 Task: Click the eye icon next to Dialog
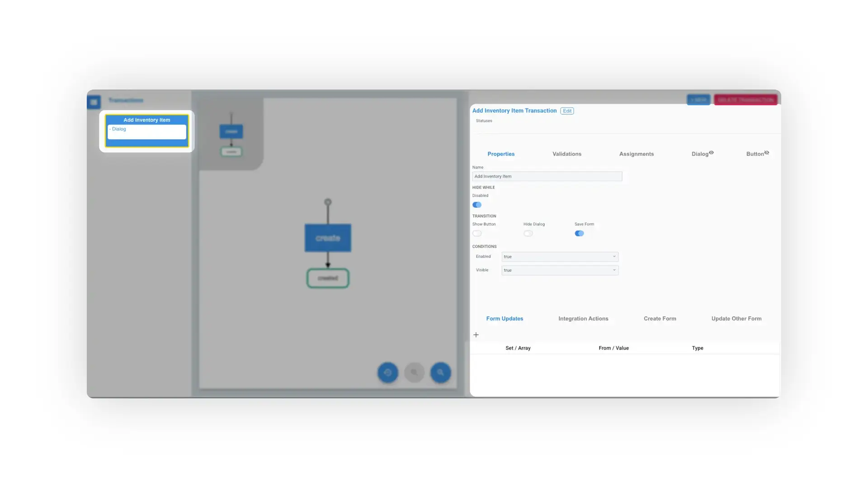pos(711,153)
